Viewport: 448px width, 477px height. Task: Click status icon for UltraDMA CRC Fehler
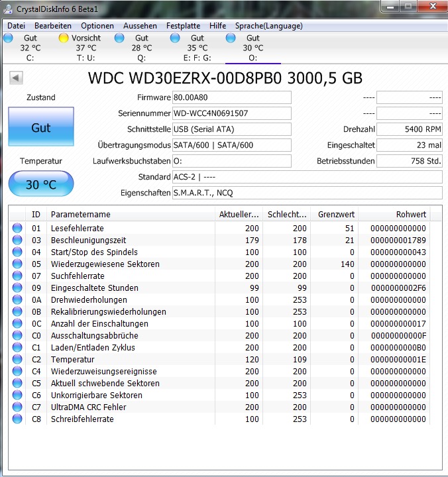pyautogui.click(x=17, y=407)
